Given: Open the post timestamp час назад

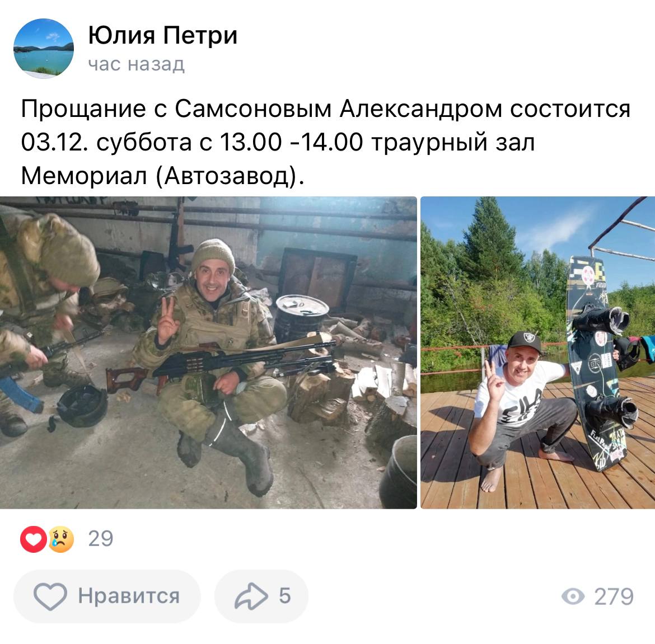Looking at the screenshot, I should point(136,64).
